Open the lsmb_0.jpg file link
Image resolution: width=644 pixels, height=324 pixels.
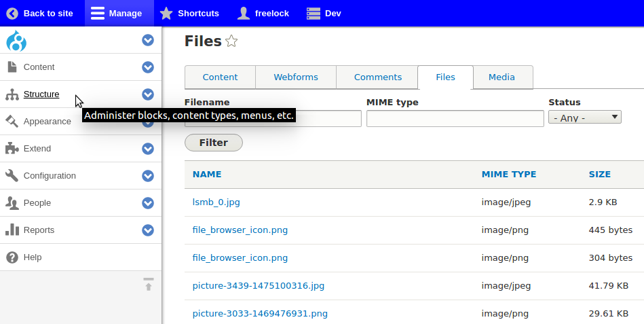coord(216,202)
